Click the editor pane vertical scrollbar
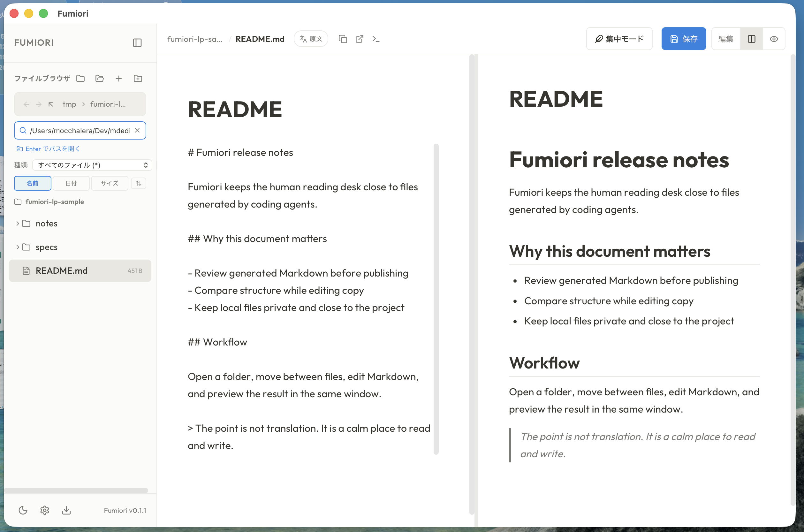Screen dimensions: 804x532 point(472,284)
